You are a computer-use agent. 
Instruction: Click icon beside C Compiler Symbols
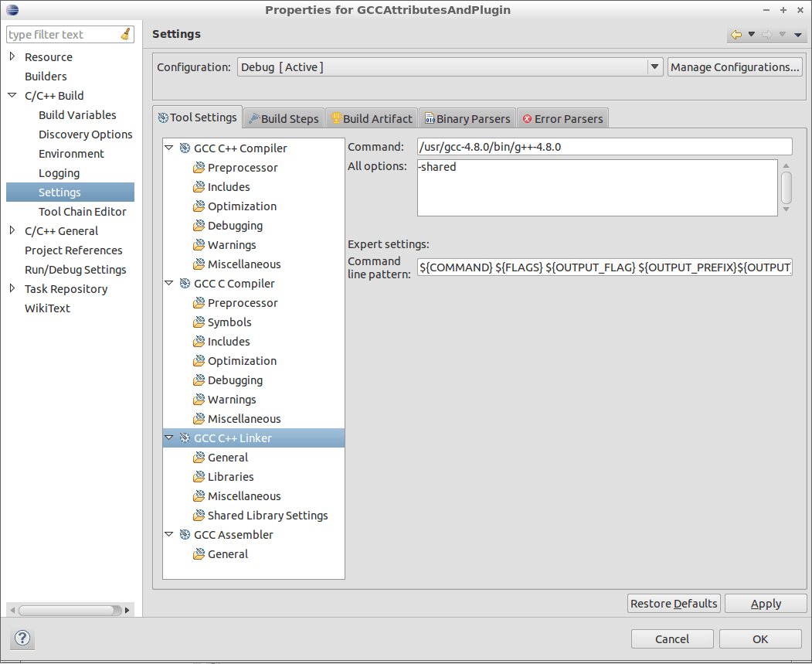click(x=199, y=322)
